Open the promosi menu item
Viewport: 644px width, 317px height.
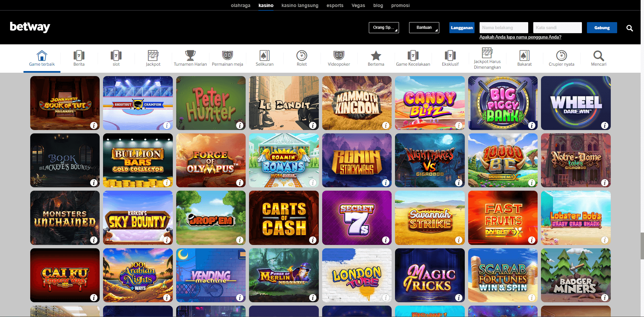[400, 5]
